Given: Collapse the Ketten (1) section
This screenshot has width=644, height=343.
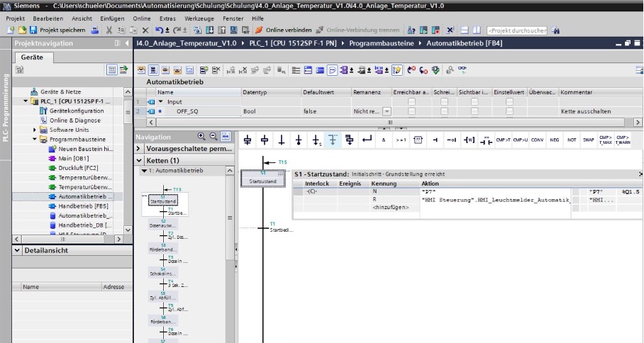Looking at the screenshot, I should (139, 161).
